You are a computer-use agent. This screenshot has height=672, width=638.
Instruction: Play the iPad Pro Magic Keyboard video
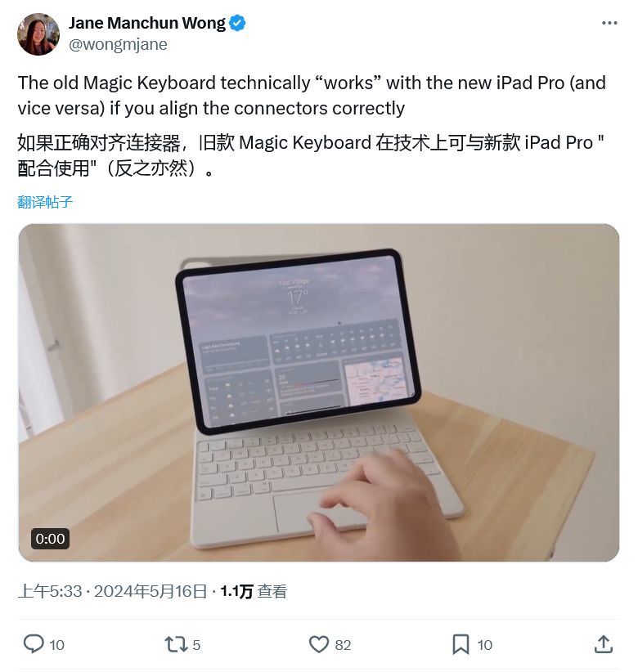(x=318, y=392)
